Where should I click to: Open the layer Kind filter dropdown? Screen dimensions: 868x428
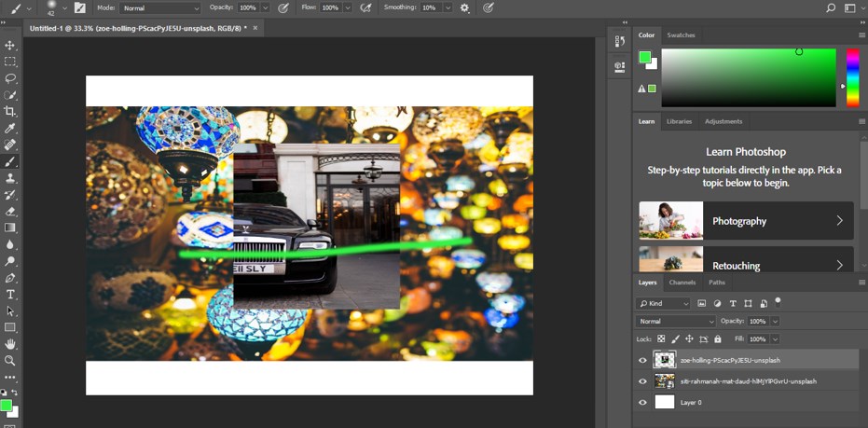[663, 303]
